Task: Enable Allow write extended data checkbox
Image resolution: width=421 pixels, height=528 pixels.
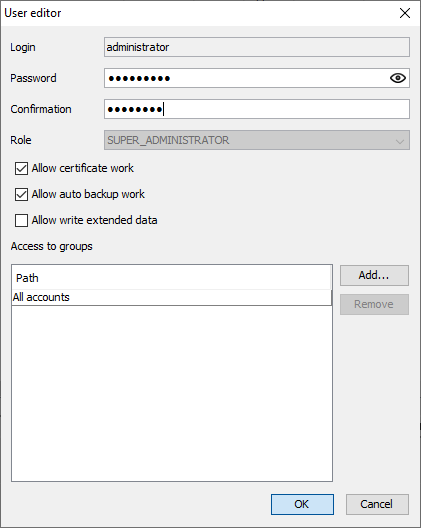Action: [x=21, y=221]
